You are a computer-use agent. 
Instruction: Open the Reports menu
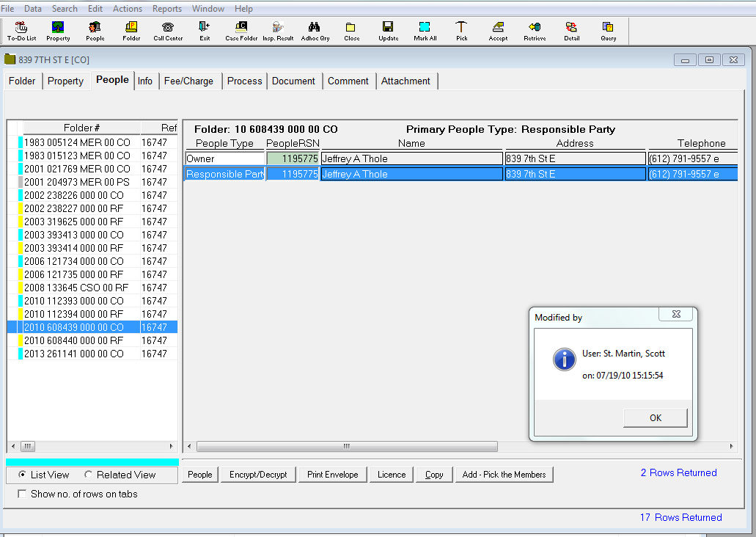coord(167,9)
